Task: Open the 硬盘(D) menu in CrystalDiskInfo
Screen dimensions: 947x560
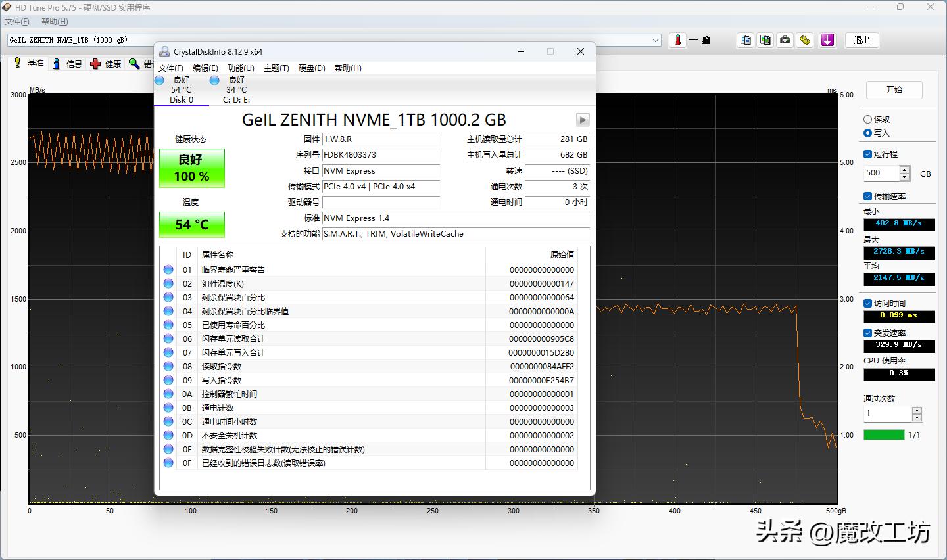Action: (310, 68)
